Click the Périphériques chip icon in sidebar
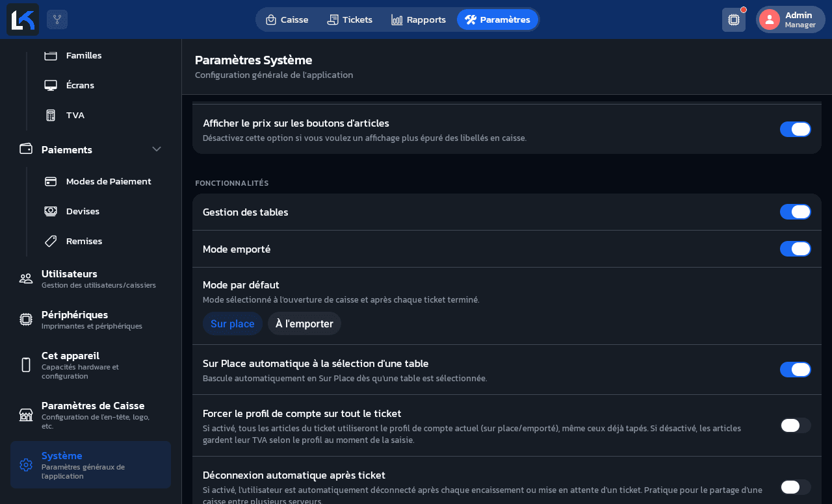This screenshot has height=504, width=832. (x=26, y=320)
